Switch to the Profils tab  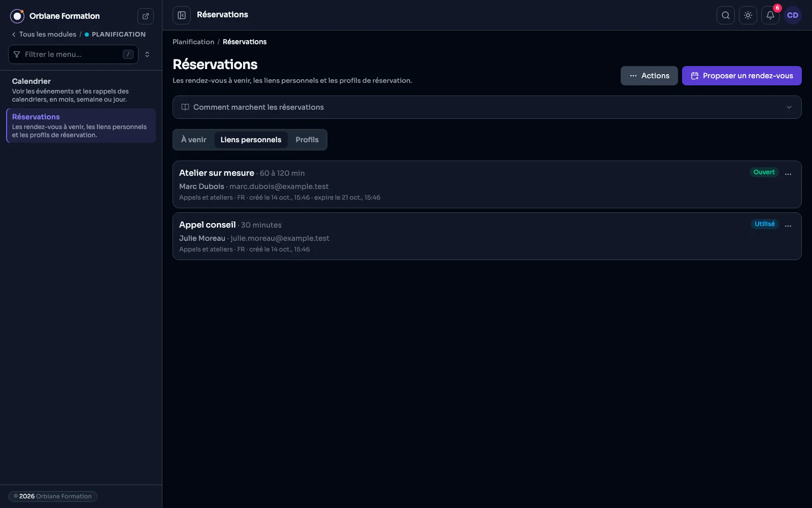pyautogui.click(x=307, y=140)
